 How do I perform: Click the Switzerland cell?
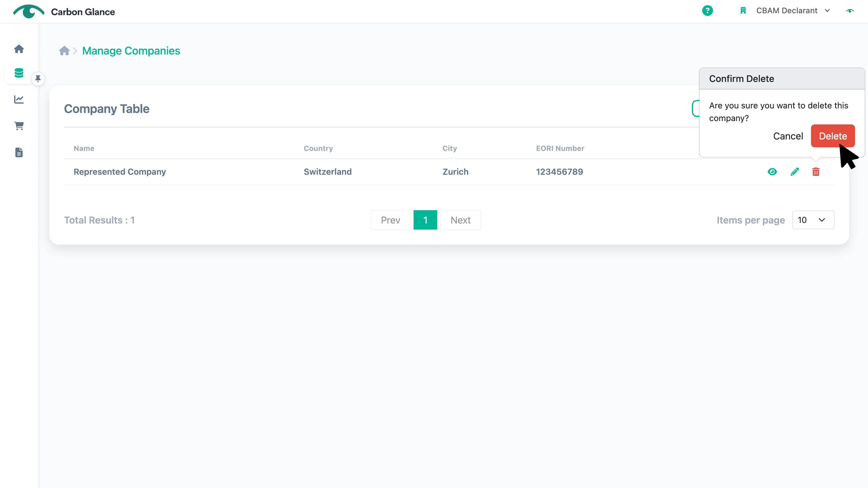(327, 172)
